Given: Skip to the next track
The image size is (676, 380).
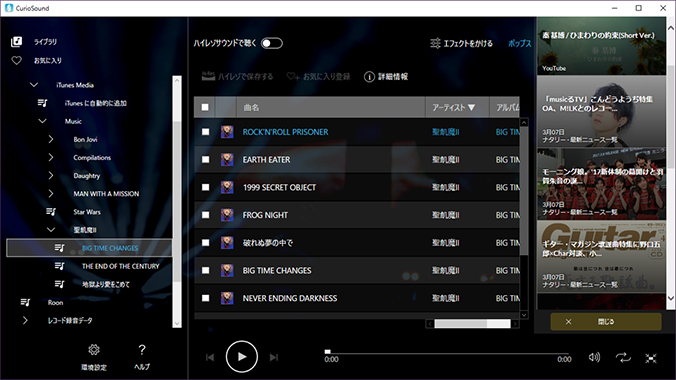Looking at the screenshot, I should [274, 357].
